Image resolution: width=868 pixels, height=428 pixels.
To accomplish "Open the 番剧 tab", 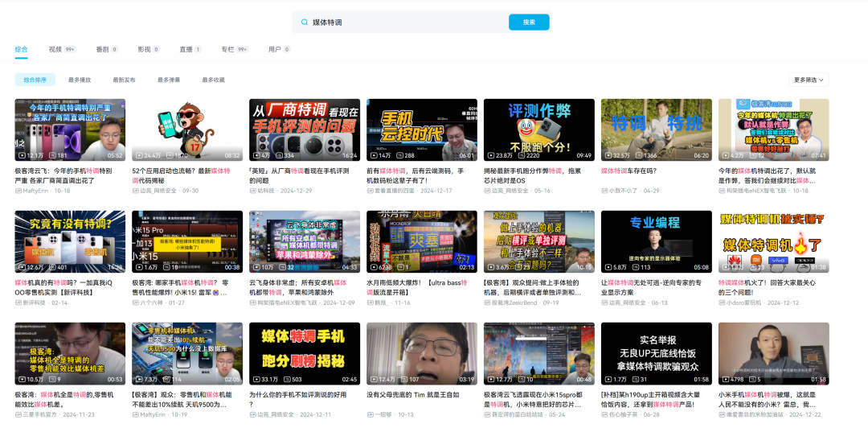I will 107,49.
